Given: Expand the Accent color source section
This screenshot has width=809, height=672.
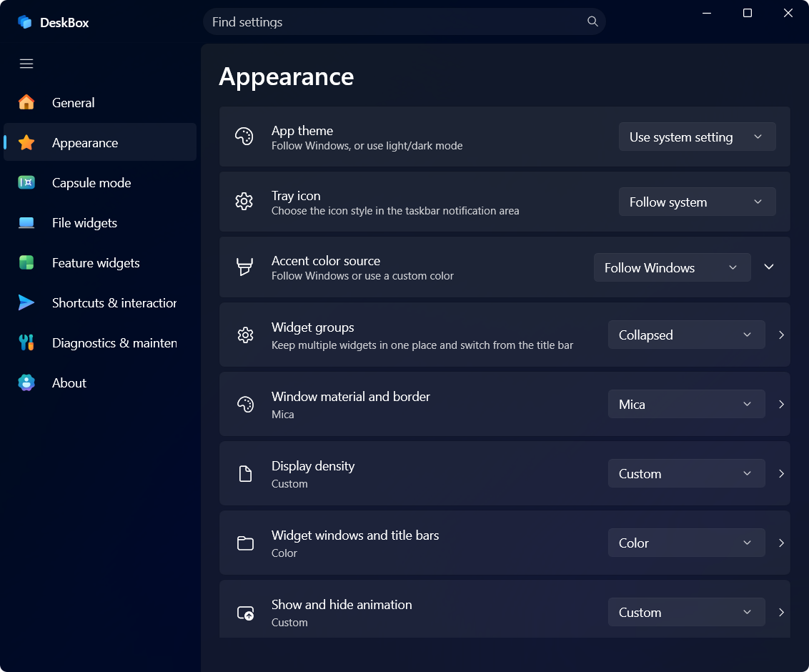Looking at the screenshot, I should 769,267.
